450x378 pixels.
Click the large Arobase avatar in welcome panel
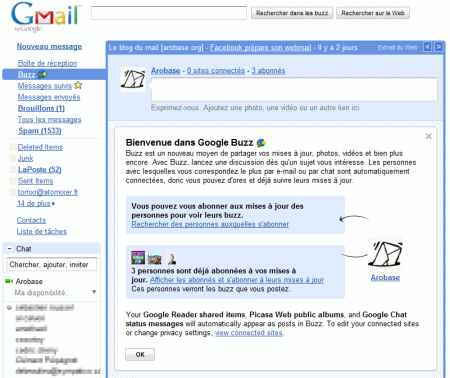coord(385,255)
